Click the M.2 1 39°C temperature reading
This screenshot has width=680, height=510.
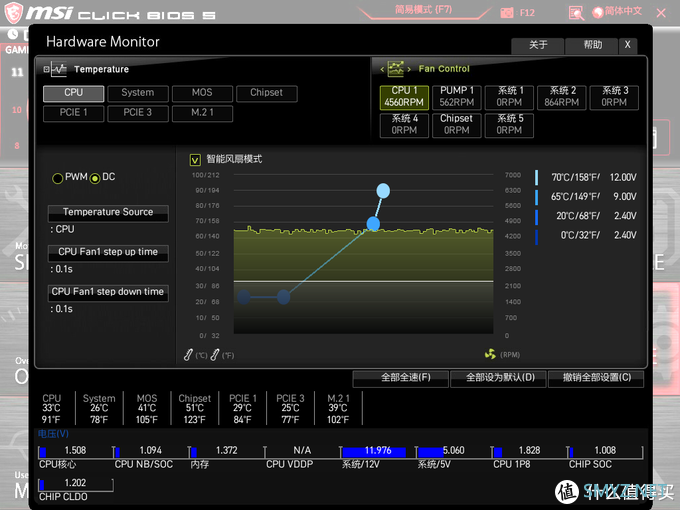[338, 409]
